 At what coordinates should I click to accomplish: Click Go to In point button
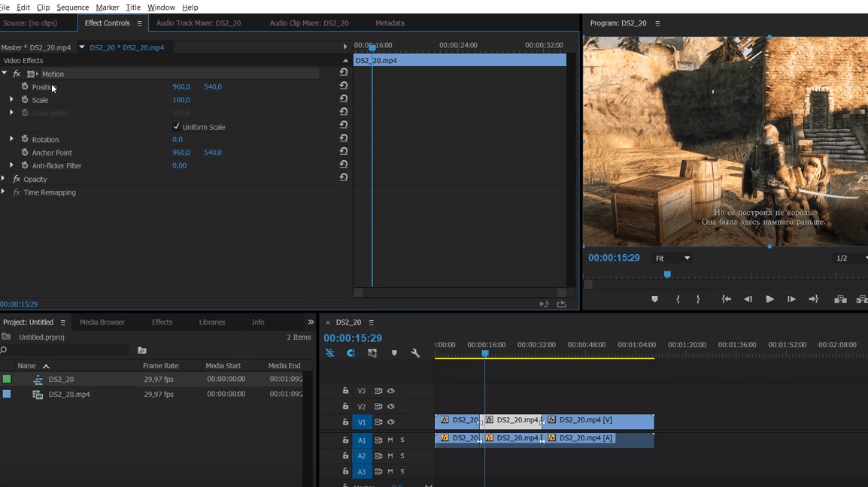(726, 299)
